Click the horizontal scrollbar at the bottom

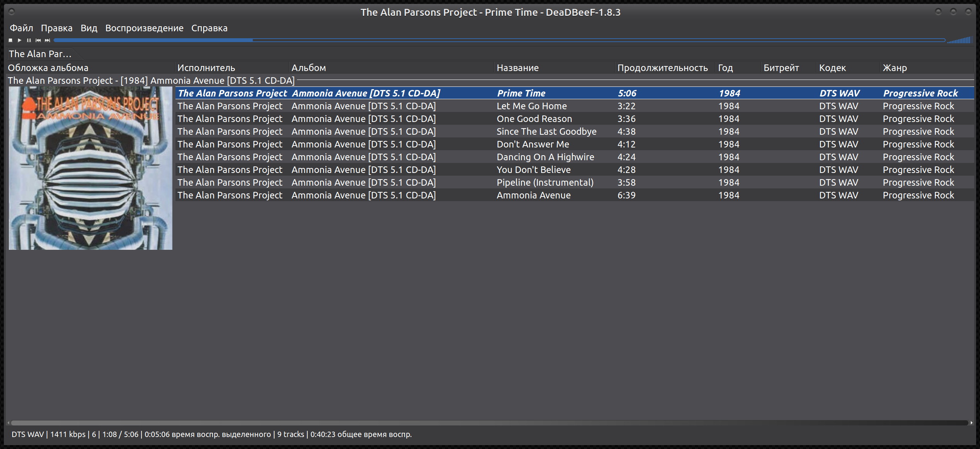(x=489, y=423)
